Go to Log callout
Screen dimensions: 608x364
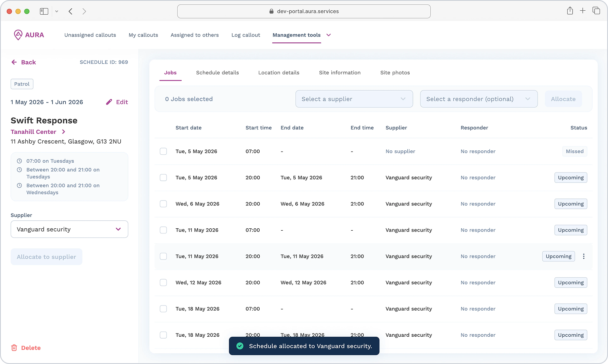coord(246,35)
